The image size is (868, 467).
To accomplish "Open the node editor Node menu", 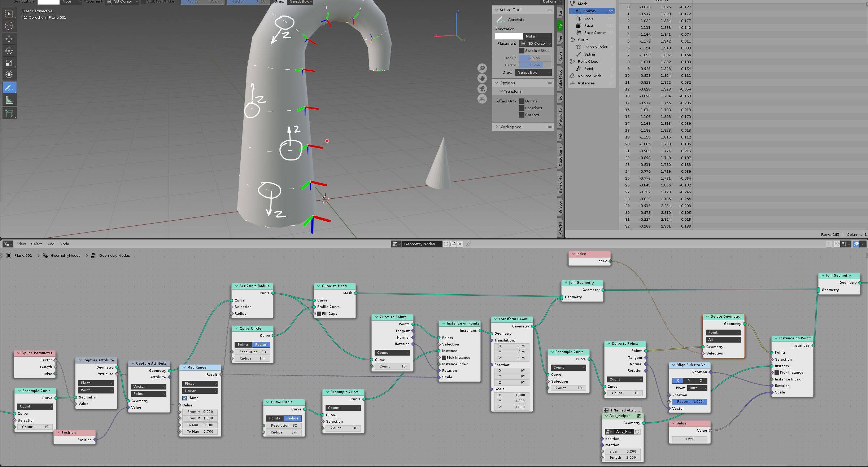I will coord(64,244).
